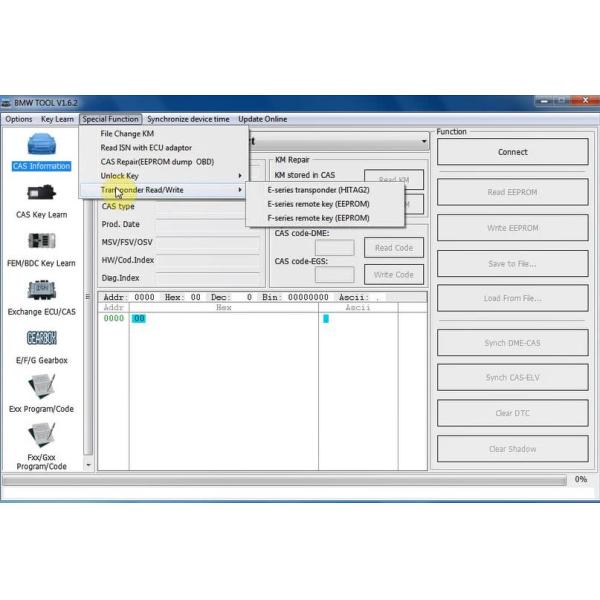Expand the Unlock Key submenu
The image size is (600, 600).
click(170, 176)
